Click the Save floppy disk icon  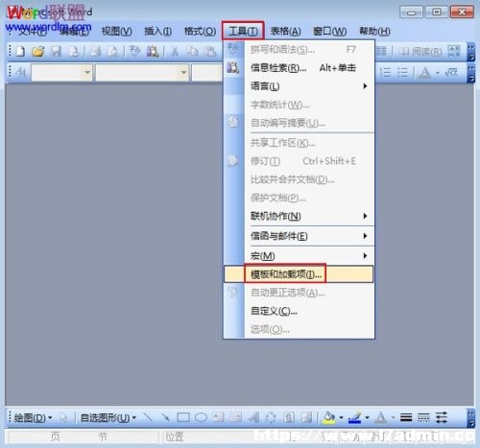coord(57,51)
